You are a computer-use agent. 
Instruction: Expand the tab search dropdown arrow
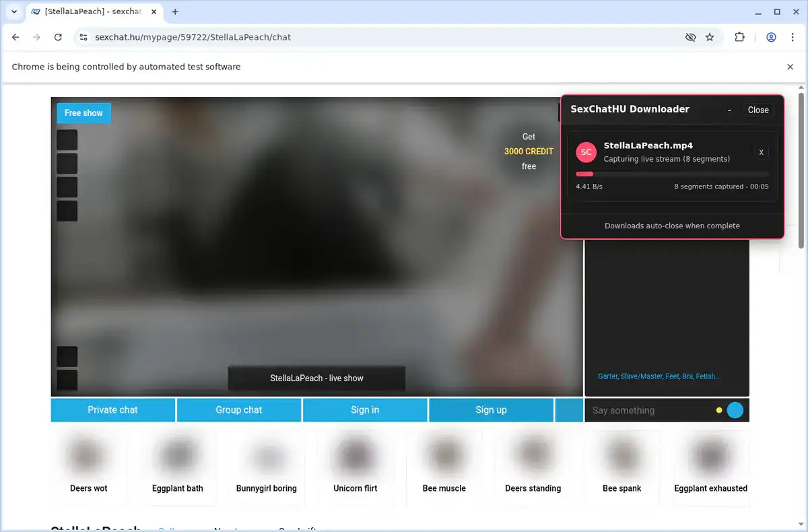(x=14, y=12)
